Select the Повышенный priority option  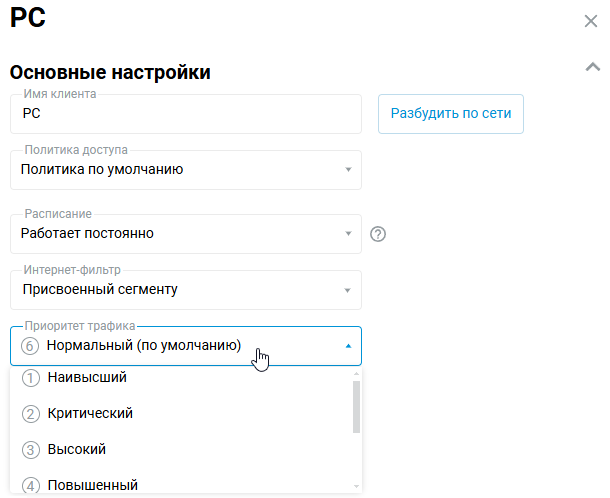(93, 485)
